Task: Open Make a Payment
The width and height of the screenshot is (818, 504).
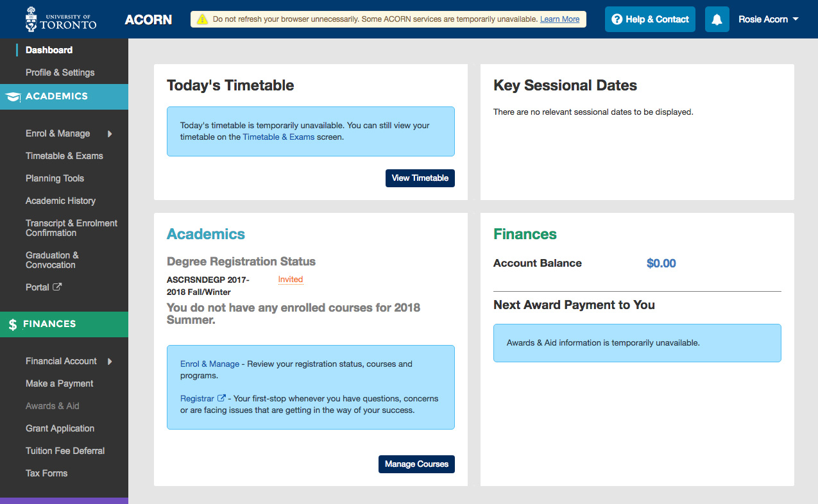Action: (59, 383)
